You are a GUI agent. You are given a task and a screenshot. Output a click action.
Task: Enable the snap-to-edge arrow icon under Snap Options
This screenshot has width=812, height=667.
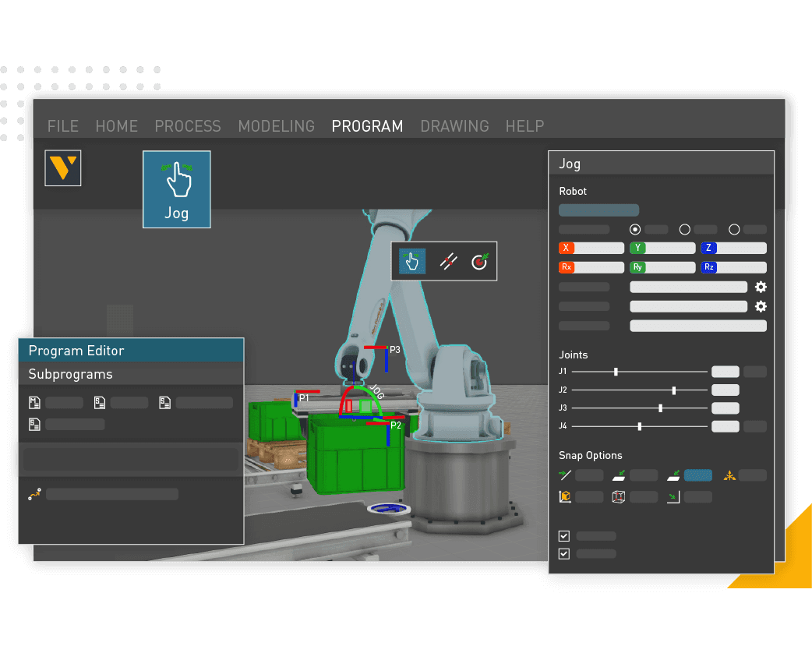coord(564,475)
